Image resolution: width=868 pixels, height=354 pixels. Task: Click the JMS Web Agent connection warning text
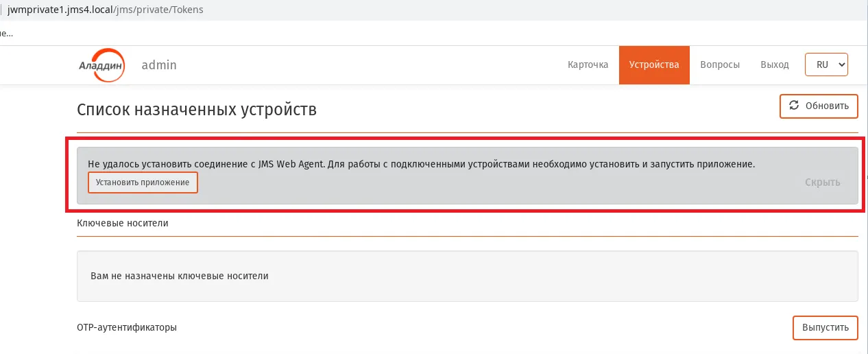click(x=421, y=165)
